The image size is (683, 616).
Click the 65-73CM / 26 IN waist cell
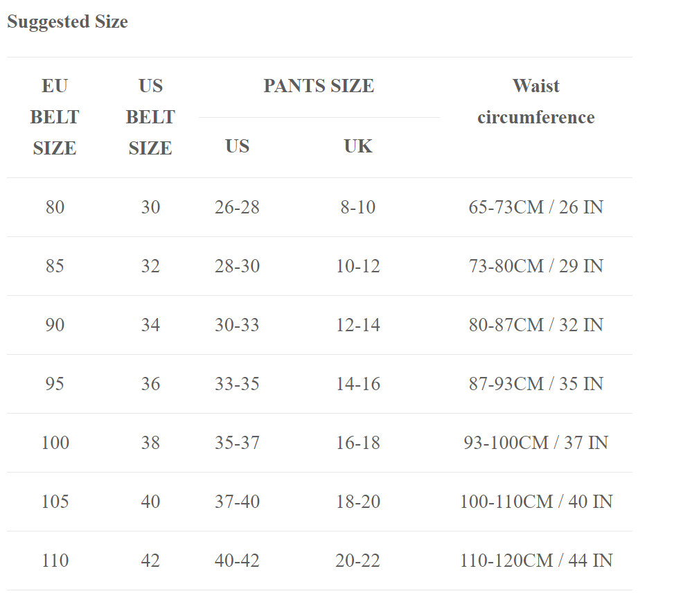pos(535,207)
